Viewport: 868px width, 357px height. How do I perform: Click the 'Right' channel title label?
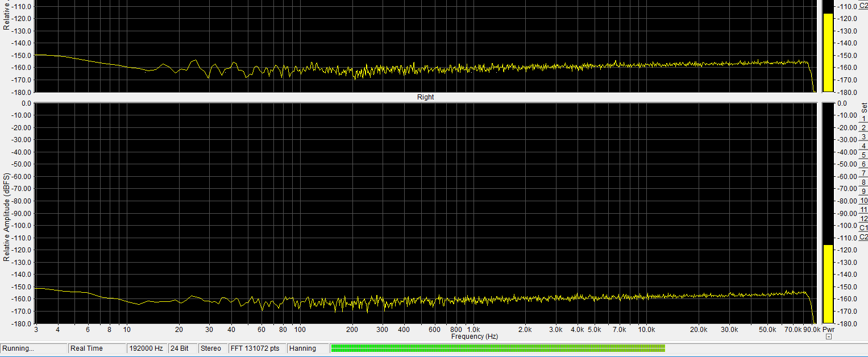point(425,97)
